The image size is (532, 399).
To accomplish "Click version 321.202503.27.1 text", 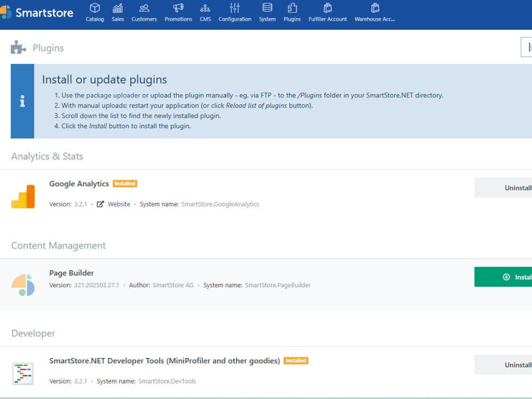I will (97, 285).
